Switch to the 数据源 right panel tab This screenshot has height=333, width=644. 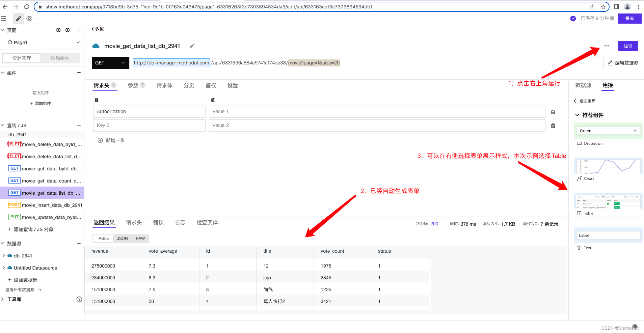[x=583, y=85]
